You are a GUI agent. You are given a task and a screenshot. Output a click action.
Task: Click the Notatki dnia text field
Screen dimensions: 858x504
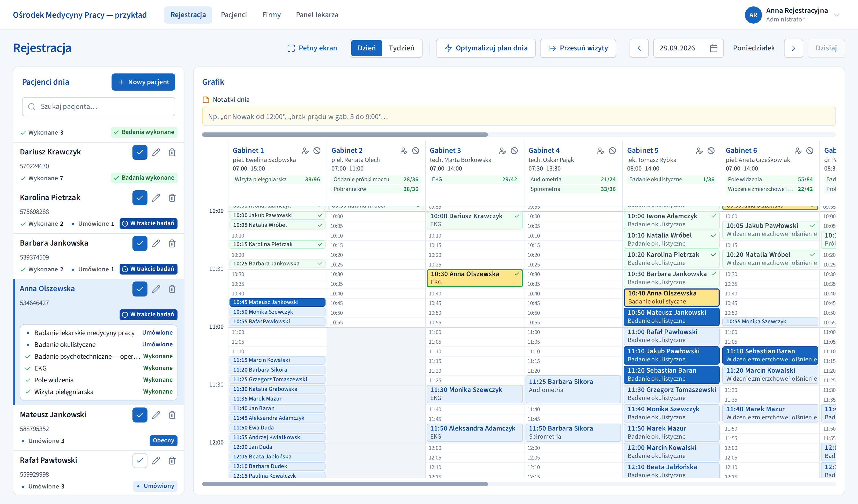(x=519, y=116)
